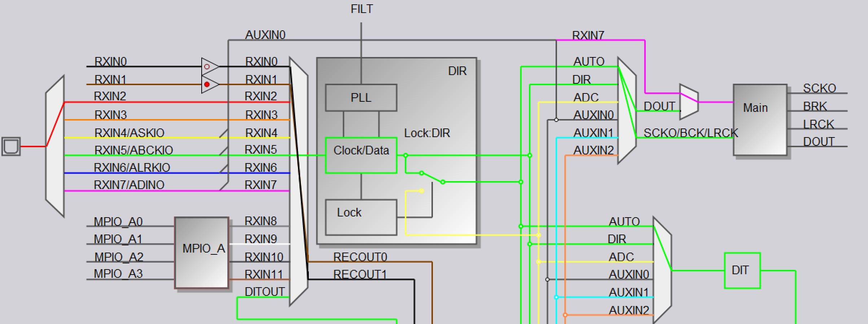Click the RXIN2 pin label on the red line
Screen dimensions: 868x324
[110, 96]
